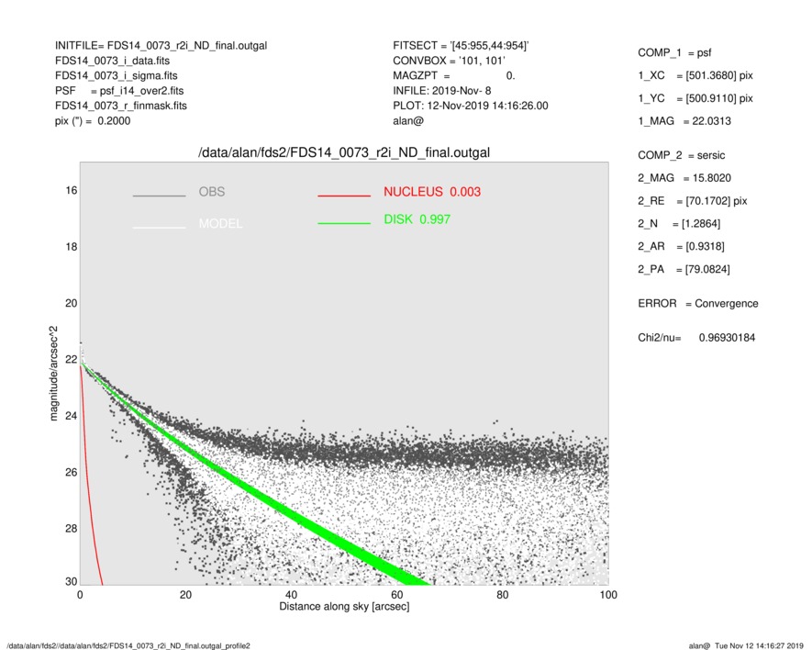Click the 2_AR = [0.9318] value
Image resolution: width=812 pixels, height=650 pixels.
click(681, 247)
